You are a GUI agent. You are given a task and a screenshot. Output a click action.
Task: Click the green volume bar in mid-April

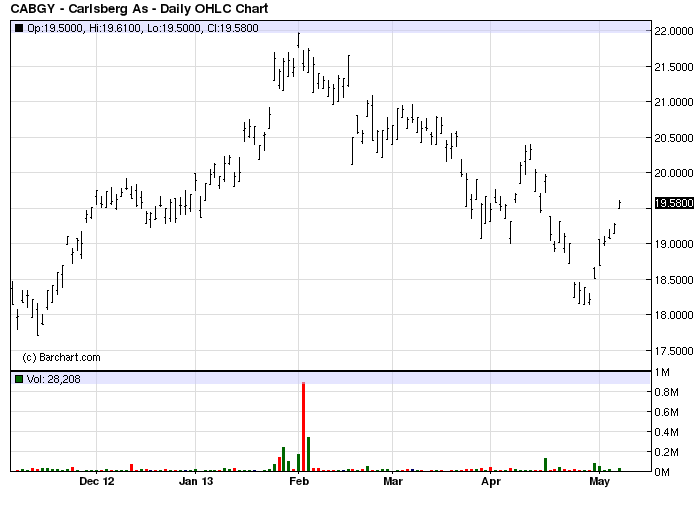click(545, 465)
